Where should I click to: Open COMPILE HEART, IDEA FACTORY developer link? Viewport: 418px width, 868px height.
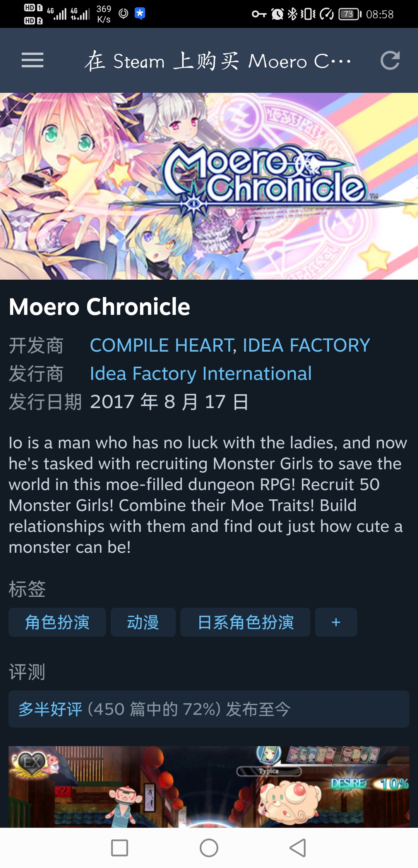point(230,345)
